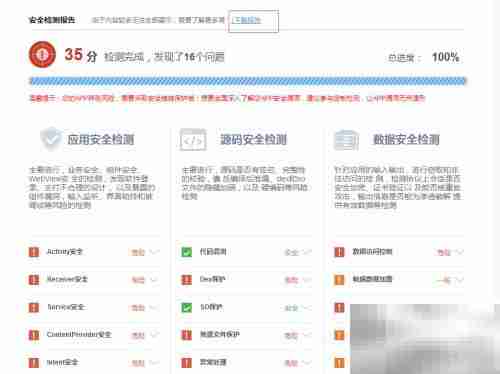The width and height of the screenshot is (500, 374).
Task: Click the download report link at top
Action: tap(246, 20)
